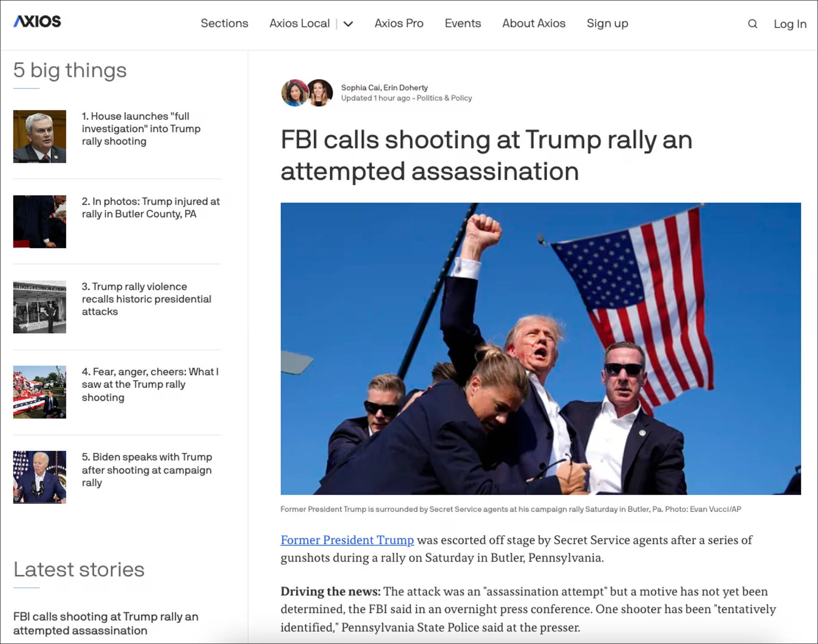This screenshot has height=644, width=818.
Task: Go to Axios Pro
Action: click(x=399, y=23)
